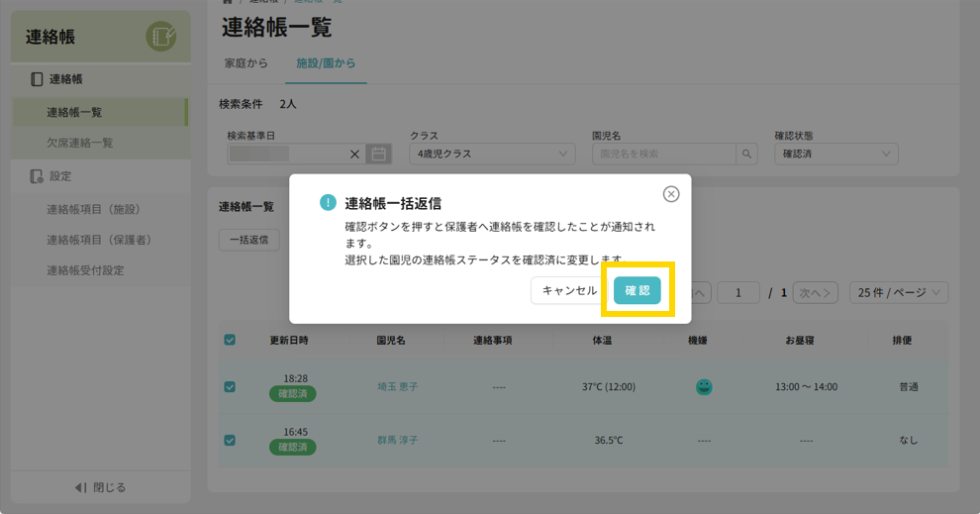Click the 設定 section icon in sidebar

click(x=37, y=176)
